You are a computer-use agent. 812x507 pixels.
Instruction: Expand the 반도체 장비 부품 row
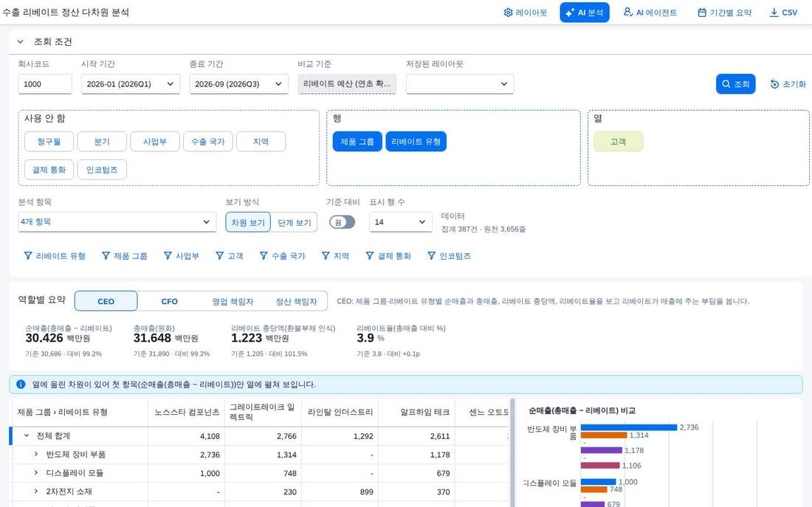coord(35,454)
